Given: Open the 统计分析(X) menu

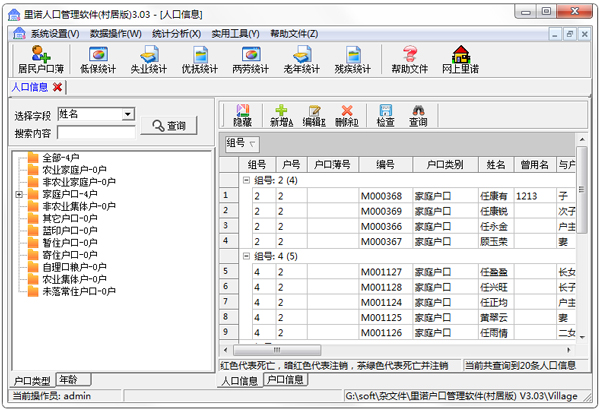Looking at the screenshot, I should tap(176, 34).
